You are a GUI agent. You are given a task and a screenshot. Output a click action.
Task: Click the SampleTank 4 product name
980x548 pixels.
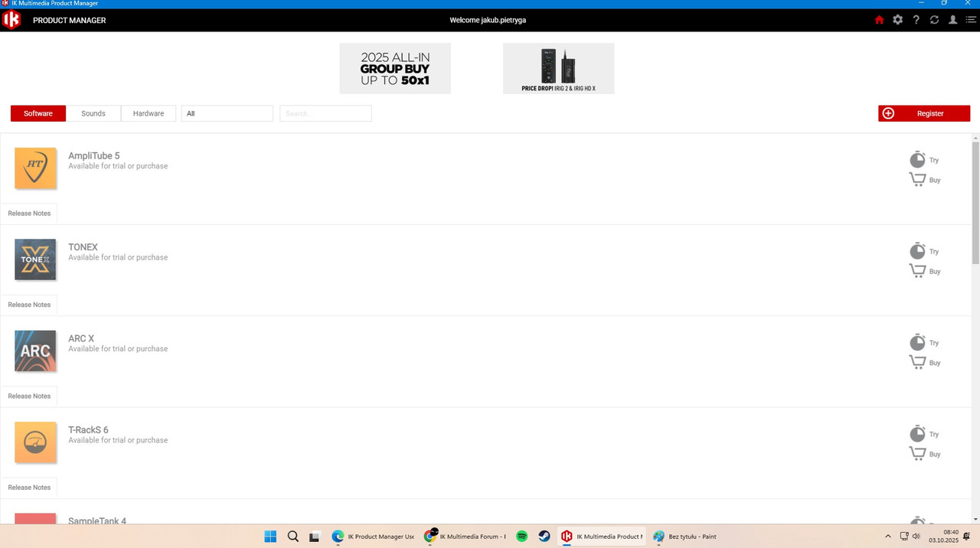(x=97, y=520)
